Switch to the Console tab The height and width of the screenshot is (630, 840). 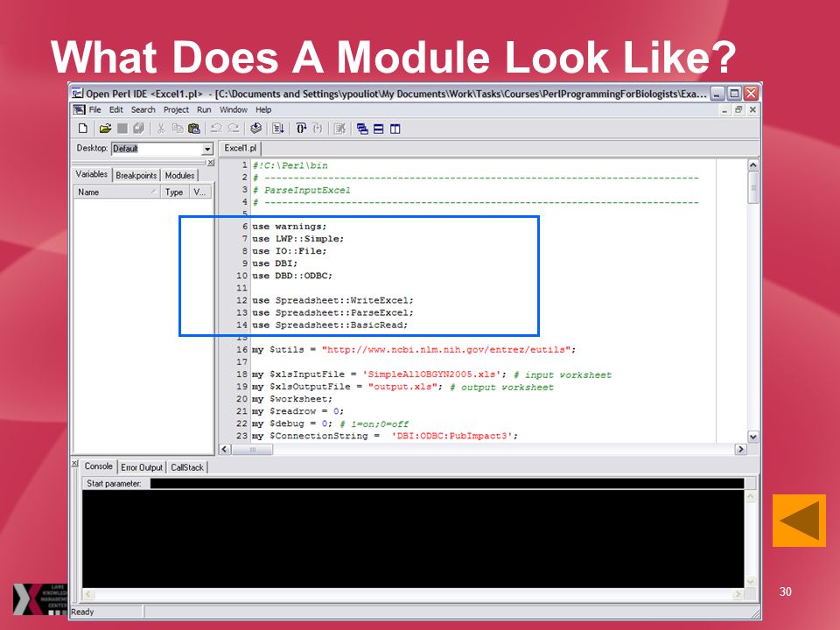coord(99,466)
